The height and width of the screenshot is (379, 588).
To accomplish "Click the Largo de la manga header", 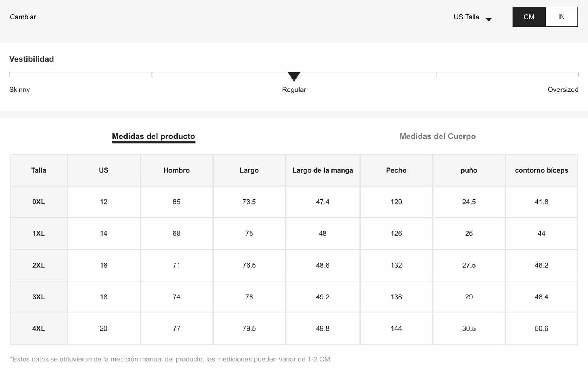I will [x=323, y=170].
